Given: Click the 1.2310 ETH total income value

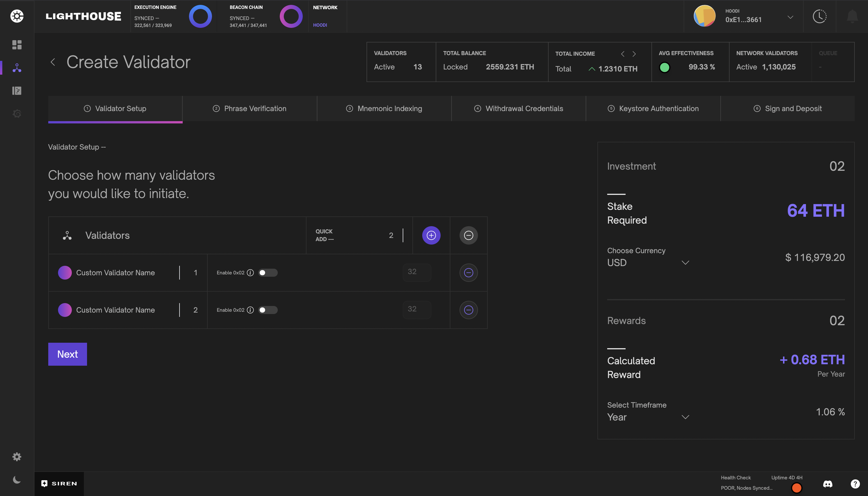Looking at the screenshot, I should (618, 69).
